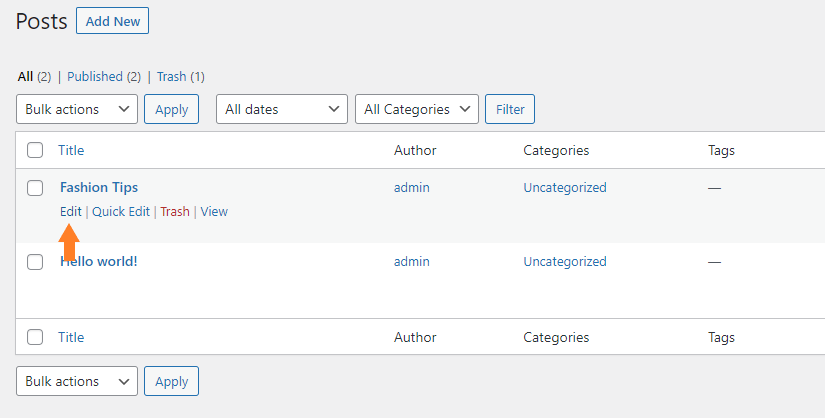Toggle select-all checkbox in table footer
This screenshot has width=825, height=418.
[35, 337]
